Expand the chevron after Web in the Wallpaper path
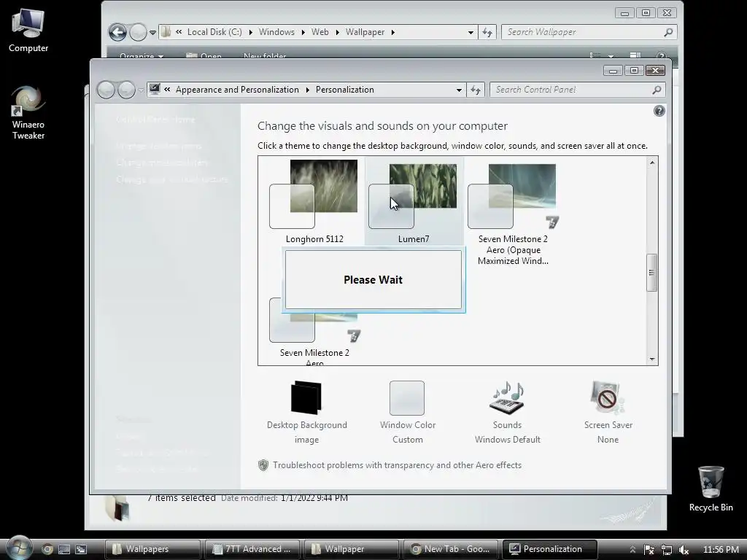Screen dimensions: 747x560 337,32
